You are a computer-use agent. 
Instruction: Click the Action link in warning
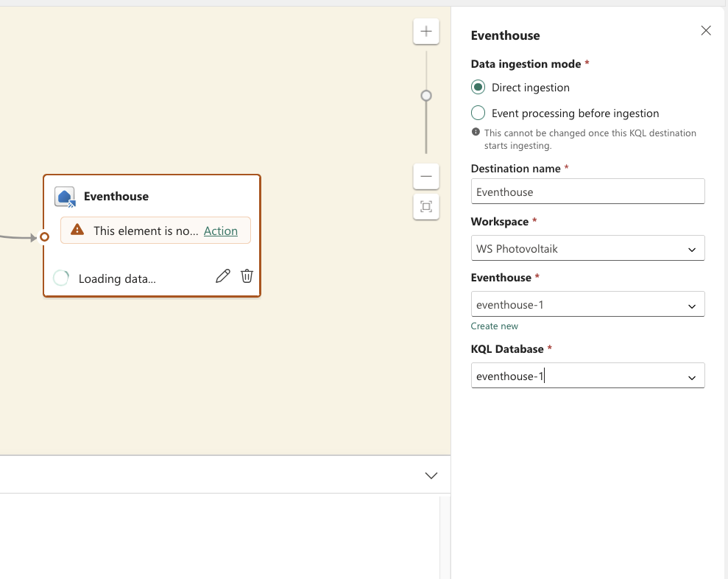[x=221, y=231]
